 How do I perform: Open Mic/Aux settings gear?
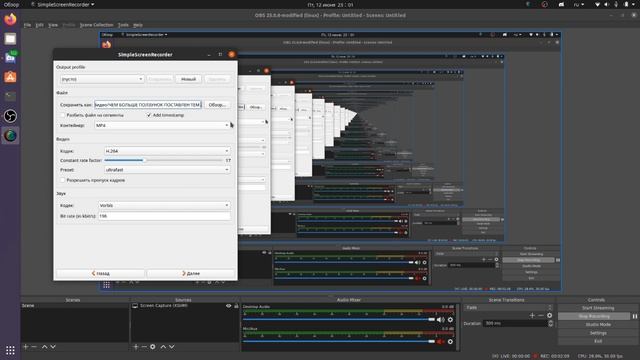tap(450, 342)
